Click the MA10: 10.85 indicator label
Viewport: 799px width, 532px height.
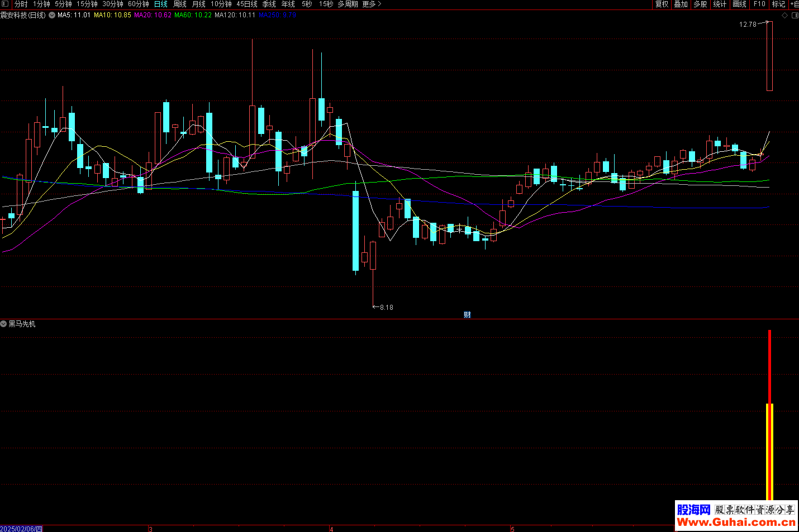coord(112,15)
